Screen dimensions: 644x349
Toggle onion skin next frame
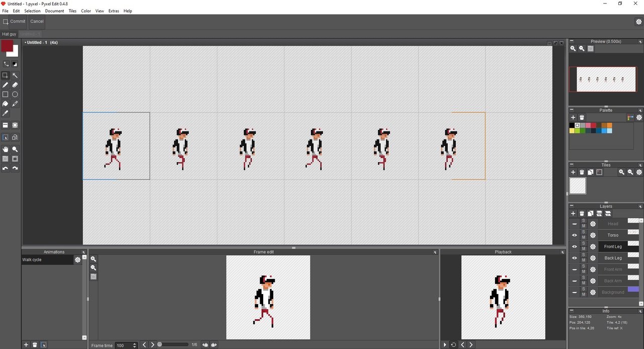tap(214, 345)
